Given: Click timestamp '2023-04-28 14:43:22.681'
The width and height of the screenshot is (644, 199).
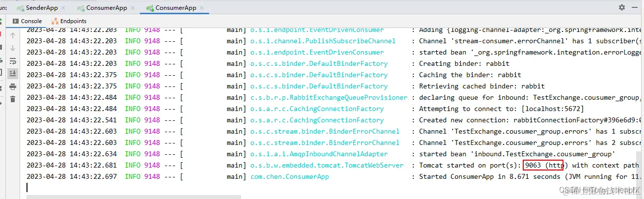Looking at the screenshot, I should [x=72, y=165].
